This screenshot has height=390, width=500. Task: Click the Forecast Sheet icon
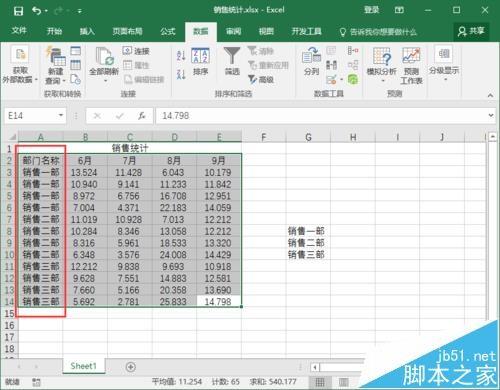coord(411,56)
